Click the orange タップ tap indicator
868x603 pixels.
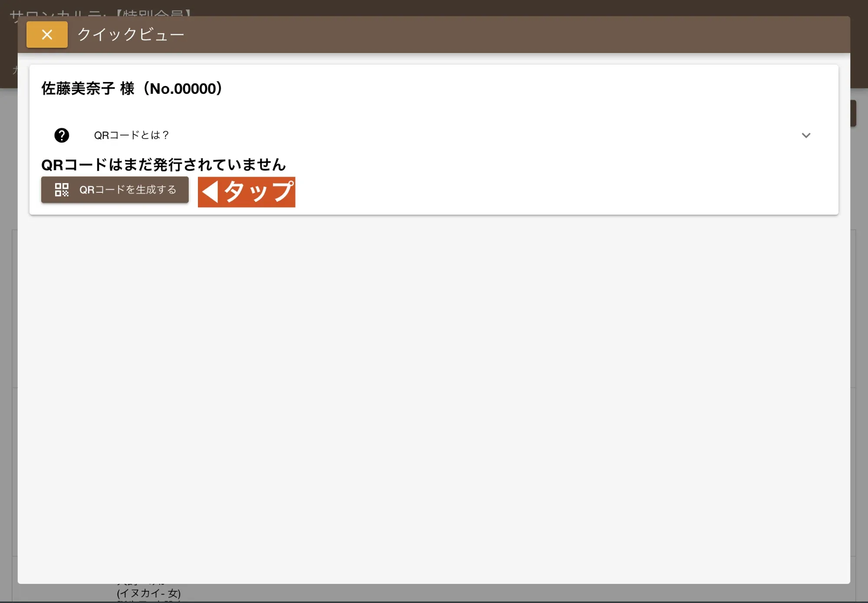pos(247,191)
